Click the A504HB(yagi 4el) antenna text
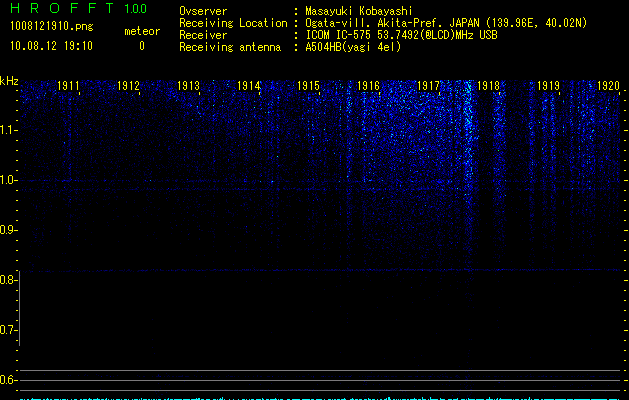Viewport: 629px width, 400px height. 353,47
